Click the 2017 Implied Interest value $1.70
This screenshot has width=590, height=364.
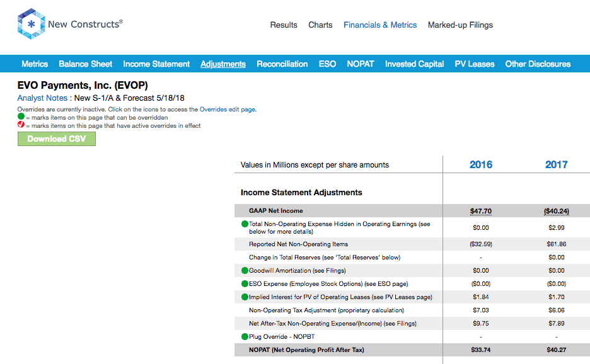(x=557, y=297)
